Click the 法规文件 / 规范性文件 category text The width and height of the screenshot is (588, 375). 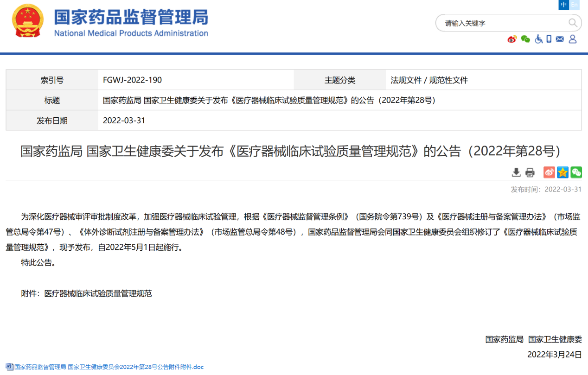coord(429,80)
